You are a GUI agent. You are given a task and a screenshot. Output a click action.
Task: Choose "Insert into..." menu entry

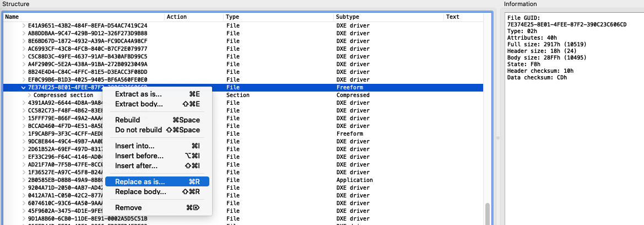coord(158,146)
